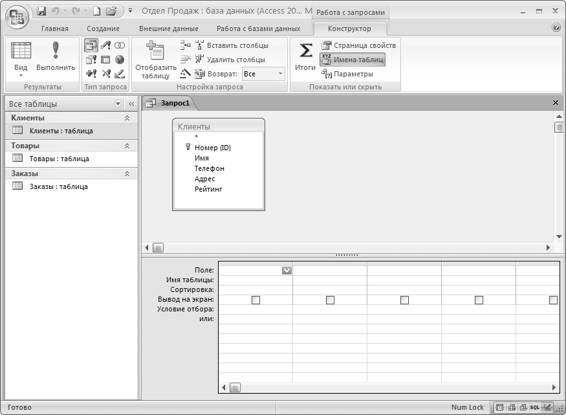Switch to PivotChart view in status bar
Image resolution: width=566 pixels, height=415 pixels.
(523, 407)
